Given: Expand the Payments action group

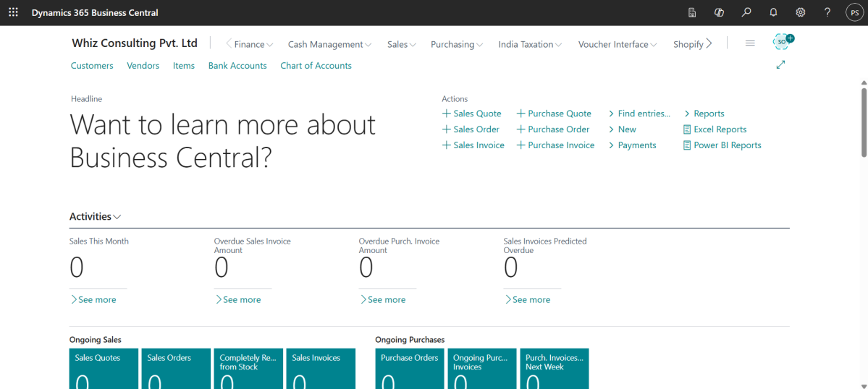Looking at the screenshot, I should (x=632, y=145).
